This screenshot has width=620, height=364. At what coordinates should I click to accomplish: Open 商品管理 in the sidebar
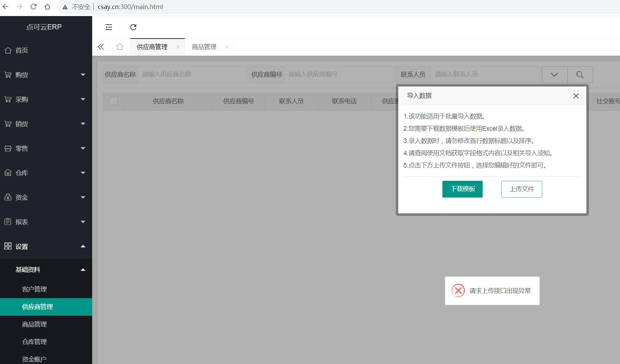point(46,324)
